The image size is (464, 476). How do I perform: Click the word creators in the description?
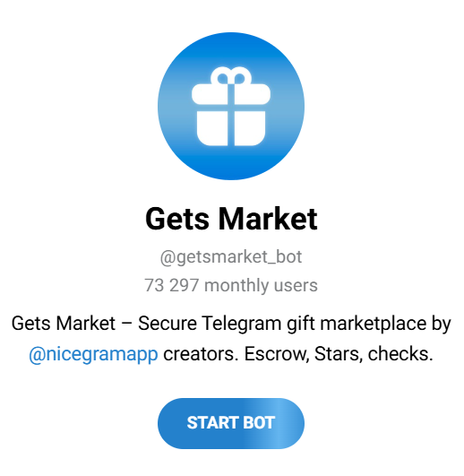201,354
